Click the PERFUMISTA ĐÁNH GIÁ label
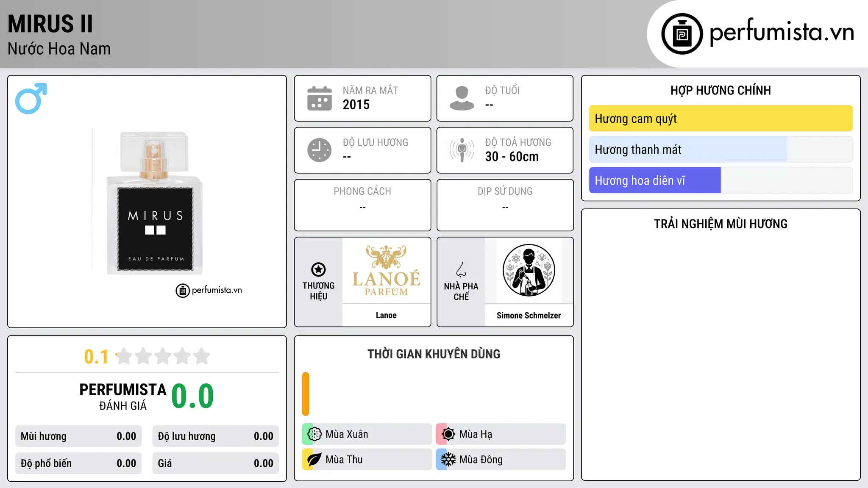 (x=123, y=396)
